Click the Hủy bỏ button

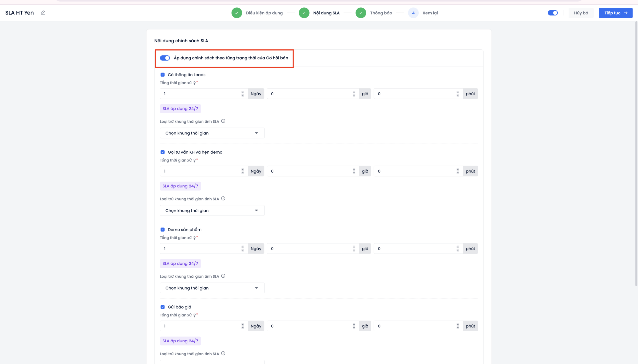coord(581,13)
